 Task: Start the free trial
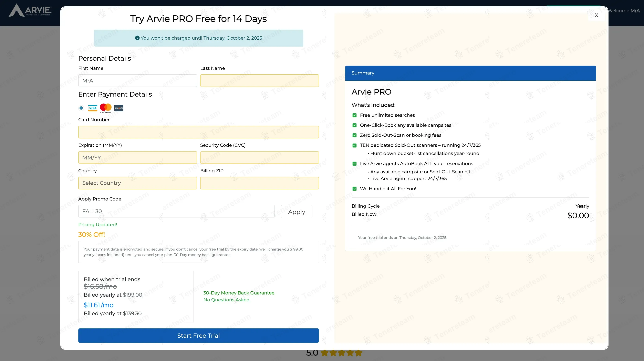point(198,335)
